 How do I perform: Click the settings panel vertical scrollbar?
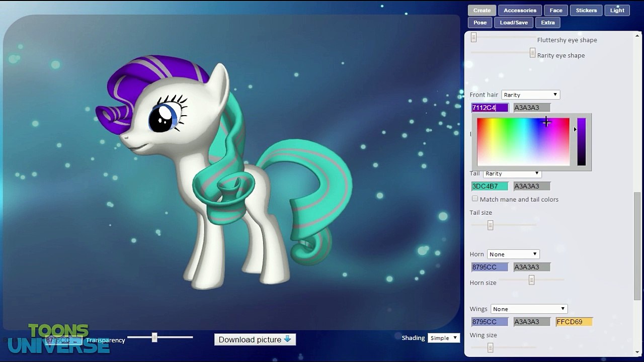point(637,245)
